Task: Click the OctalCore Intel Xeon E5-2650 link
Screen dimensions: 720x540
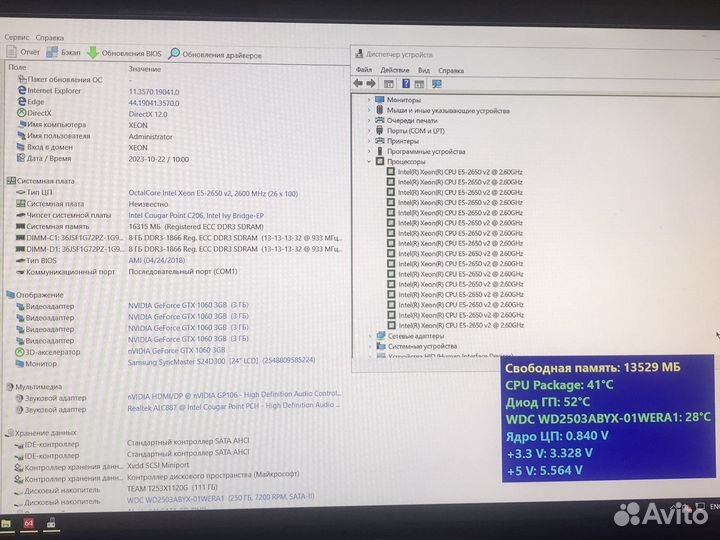Action: (x=213, y=192)
